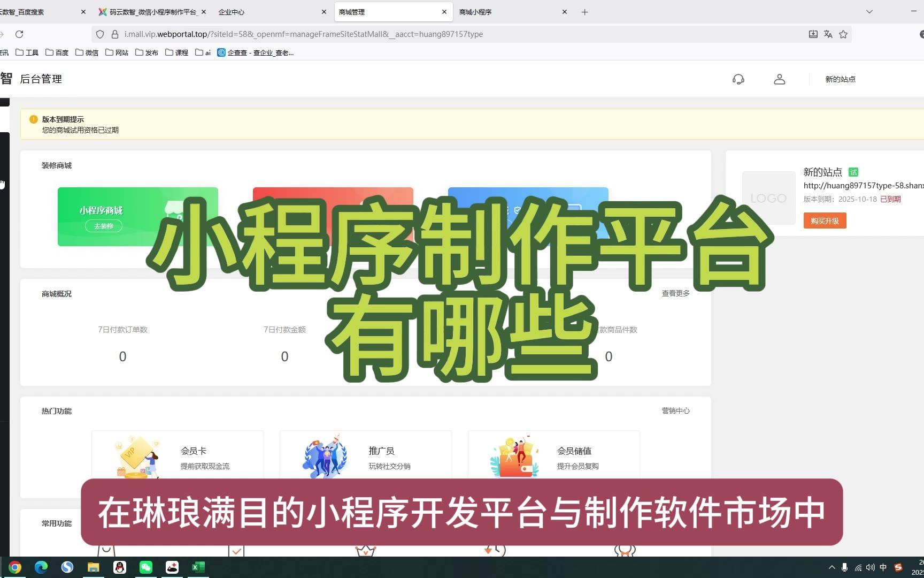Click the customer service headset icon
Viewport: 924px width, 578px height.
pos(738,79)
